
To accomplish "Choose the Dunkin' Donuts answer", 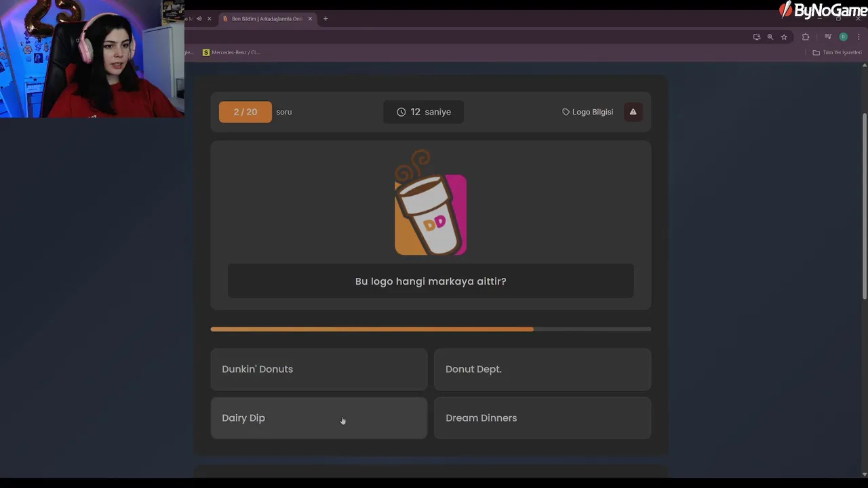I will 319,369.
